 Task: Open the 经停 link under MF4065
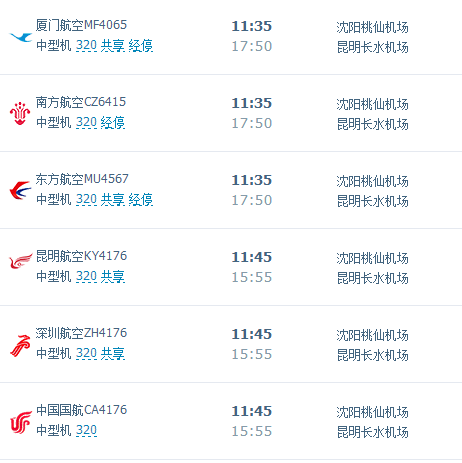[140, 46]
